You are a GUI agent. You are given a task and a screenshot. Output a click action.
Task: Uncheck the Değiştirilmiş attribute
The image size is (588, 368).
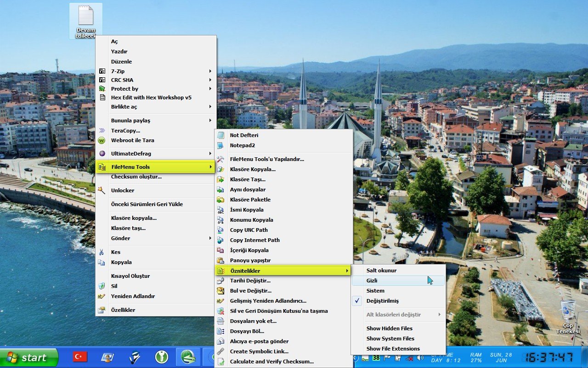click(398, 301)
